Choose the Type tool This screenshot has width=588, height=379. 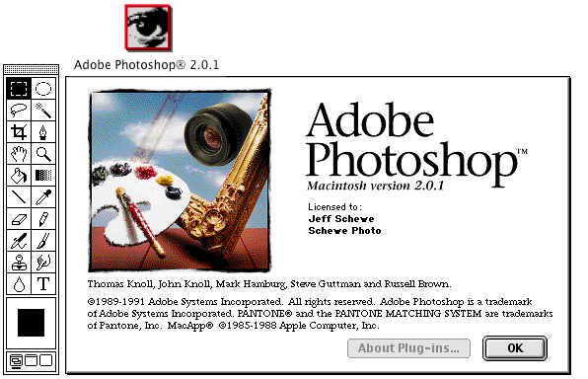[43, 284]
